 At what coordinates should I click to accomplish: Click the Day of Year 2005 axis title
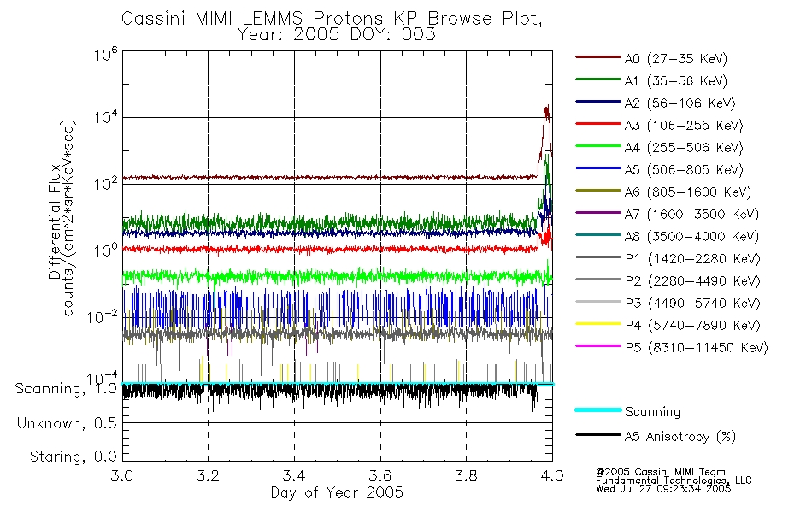point(337,492)
